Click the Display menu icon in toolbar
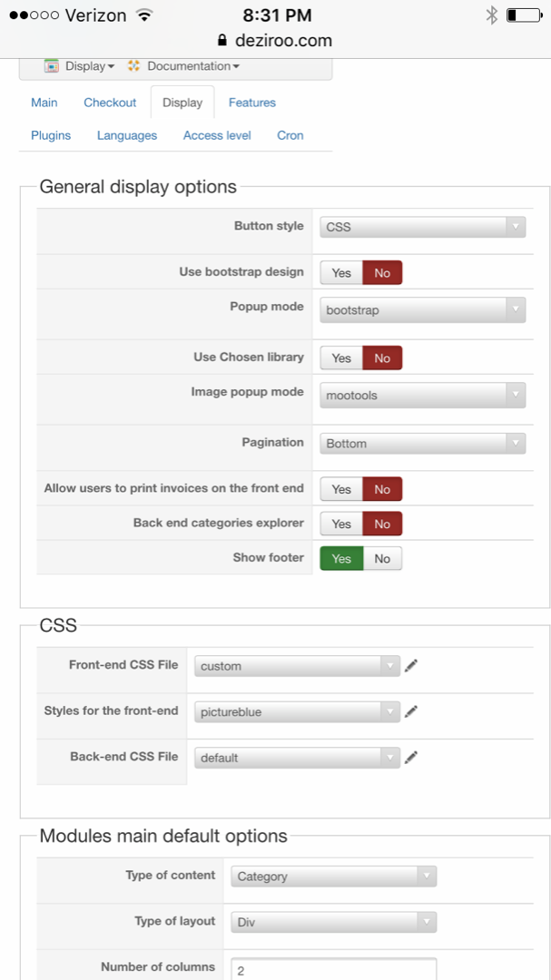The width and height of the screenshot is (551, 980). (52, 66)
